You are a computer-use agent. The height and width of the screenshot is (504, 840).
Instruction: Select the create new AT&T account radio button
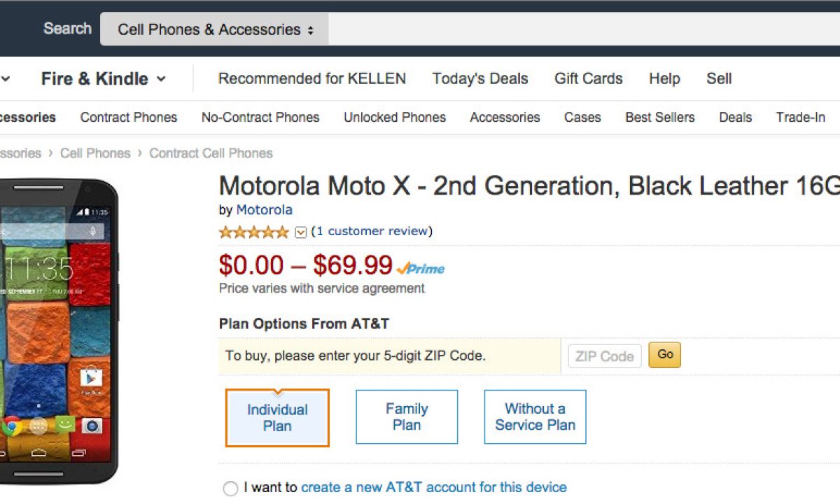230,489
